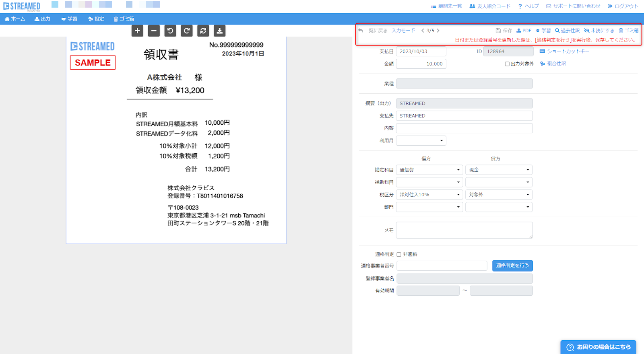The height and width of the screenshot is (354, 644).
Task: Open debit 税区分 dropdown showing 課対仕入10%
Action: click(429, 195)
